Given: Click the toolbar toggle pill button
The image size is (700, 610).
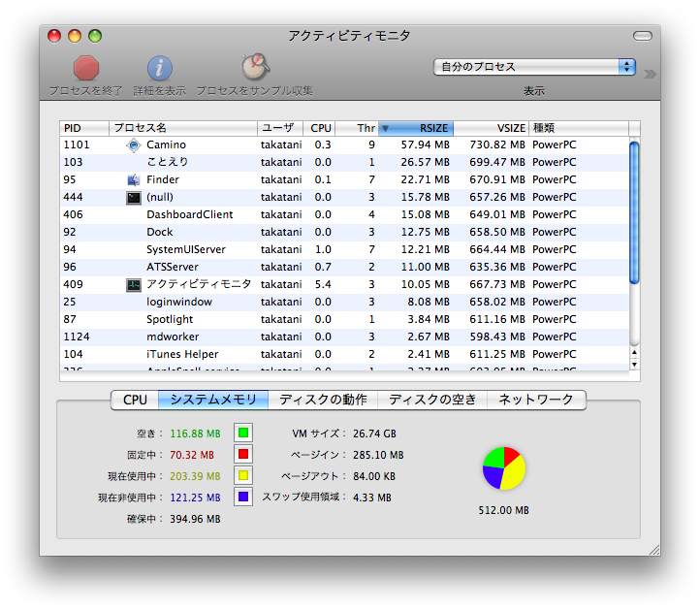Looking at the screenshot, I should 643,36.
